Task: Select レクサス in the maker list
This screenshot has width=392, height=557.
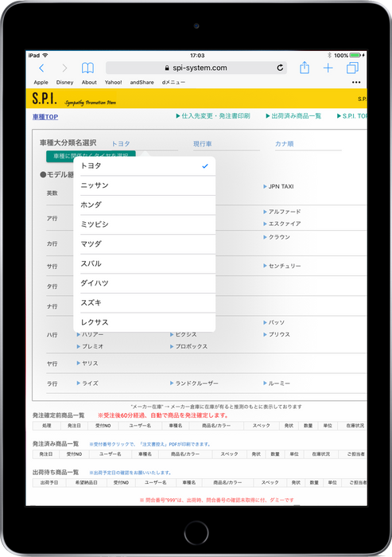Action: point(144,322)
